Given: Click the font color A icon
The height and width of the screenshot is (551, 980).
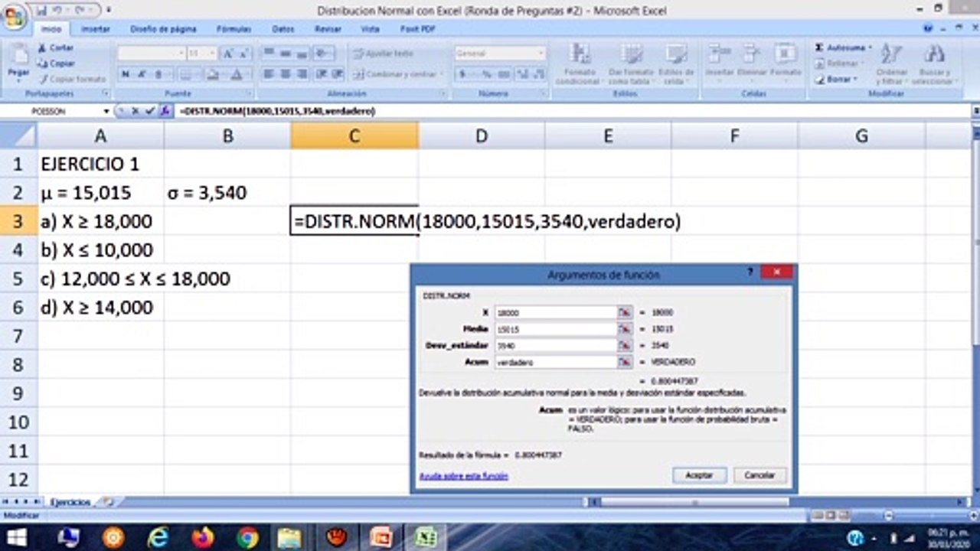Looking at the screenshot, I should (x=237, y=74).
